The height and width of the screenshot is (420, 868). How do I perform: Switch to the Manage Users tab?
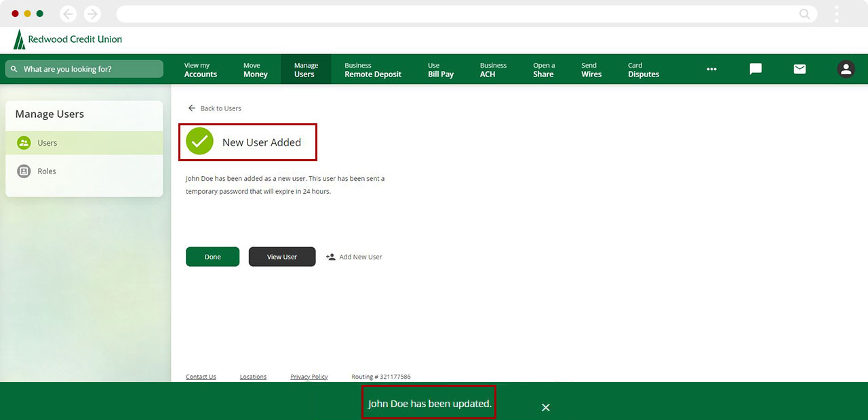[x=306, y=69]
